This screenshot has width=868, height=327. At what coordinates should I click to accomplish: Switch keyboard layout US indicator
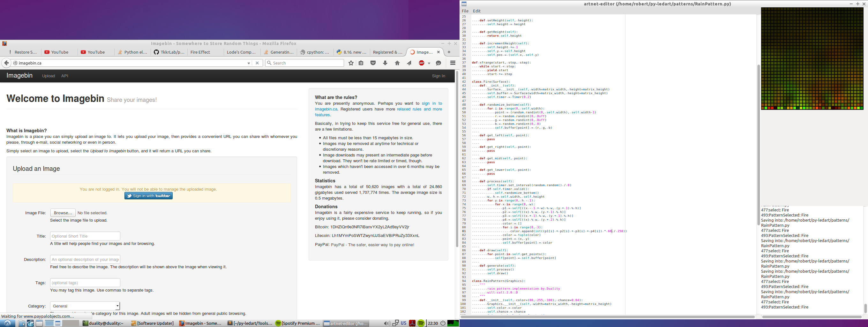[403, 323]
